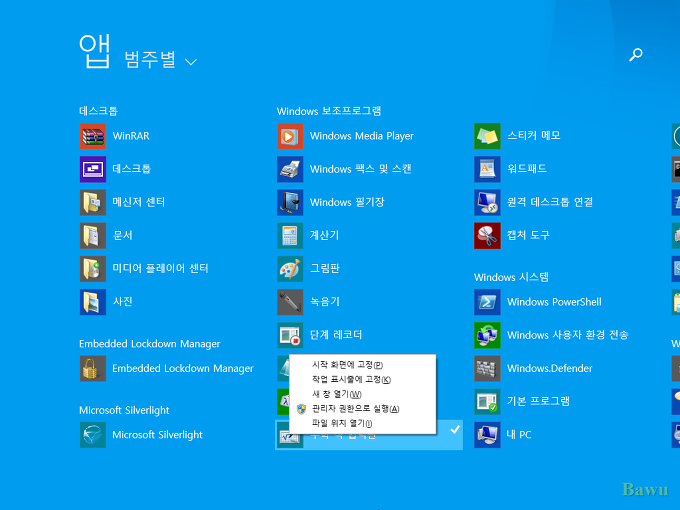Open the WinRAR app icon
The height and width of the screenshot is (510, 680).
tap(93, 136)
